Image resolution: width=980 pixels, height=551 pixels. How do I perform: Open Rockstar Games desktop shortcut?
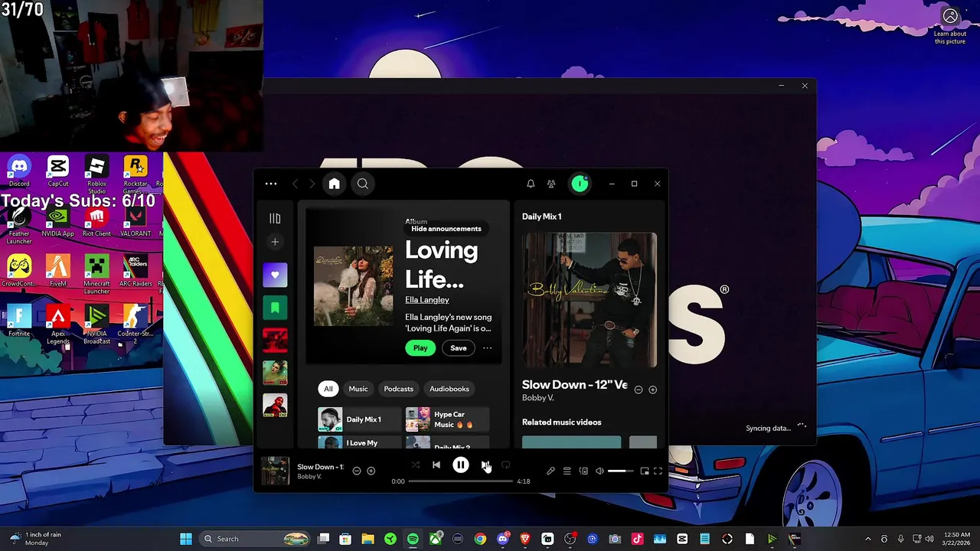136,173
